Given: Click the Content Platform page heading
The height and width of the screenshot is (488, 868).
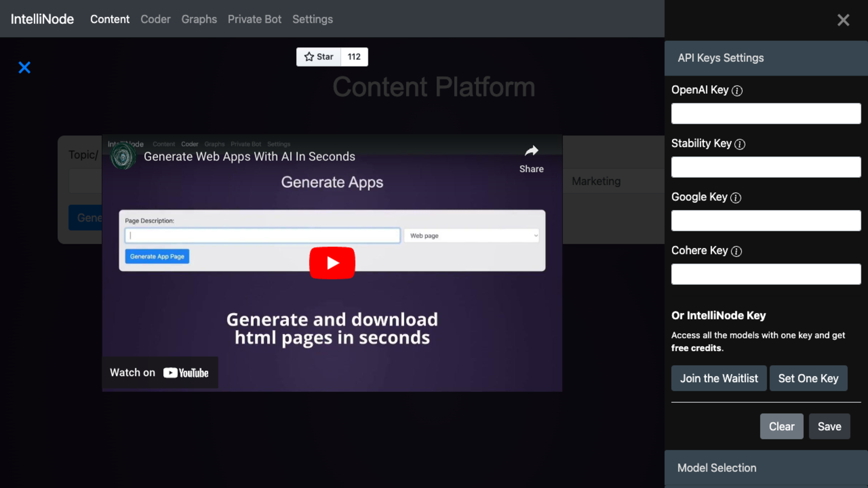Looking at the screenshot, I should [434, 87].
